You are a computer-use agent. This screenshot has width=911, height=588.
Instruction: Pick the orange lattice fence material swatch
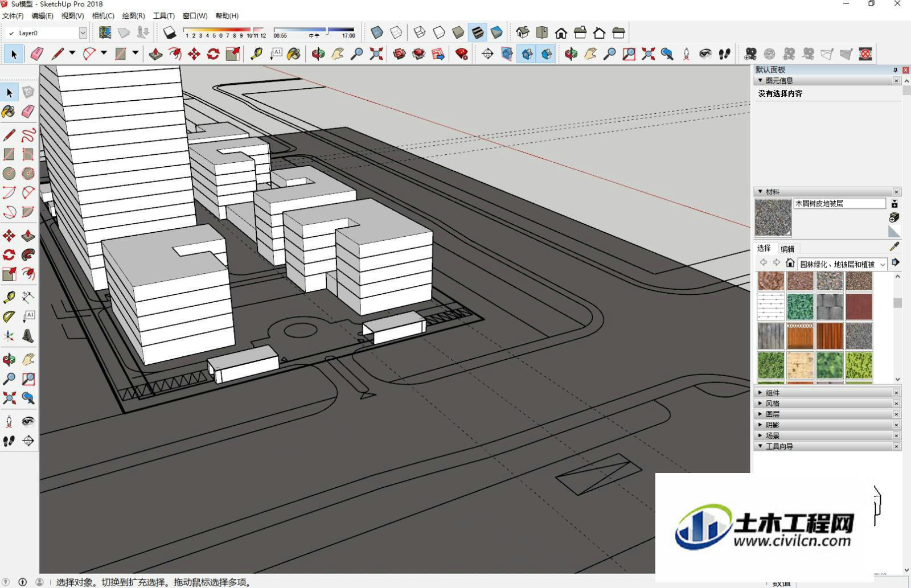[x=800, y=336]
